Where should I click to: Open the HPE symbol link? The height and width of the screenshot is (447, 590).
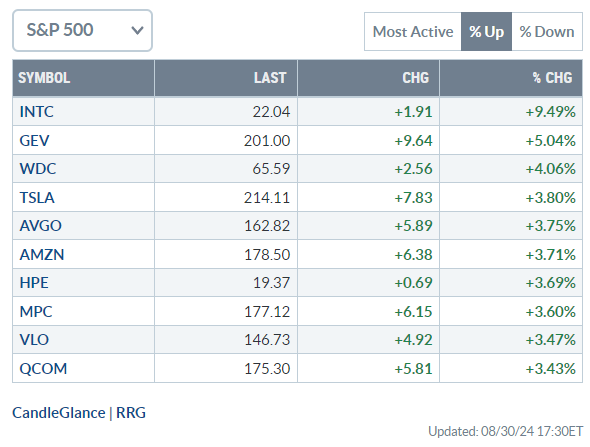point(34,283)
